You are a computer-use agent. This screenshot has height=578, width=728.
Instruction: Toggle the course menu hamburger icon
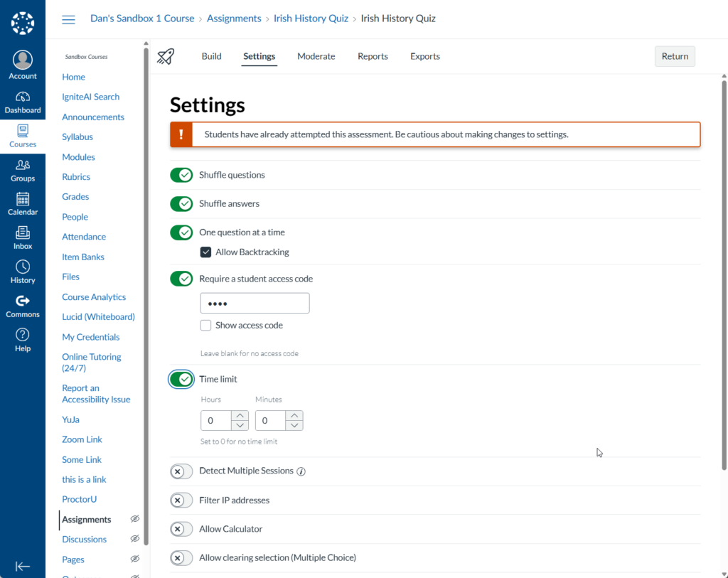(x=68, y=19)
